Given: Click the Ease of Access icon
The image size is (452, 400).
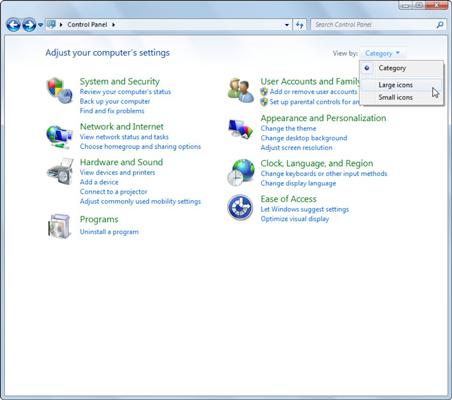Looking at the screenshot, I should (240, 207).
